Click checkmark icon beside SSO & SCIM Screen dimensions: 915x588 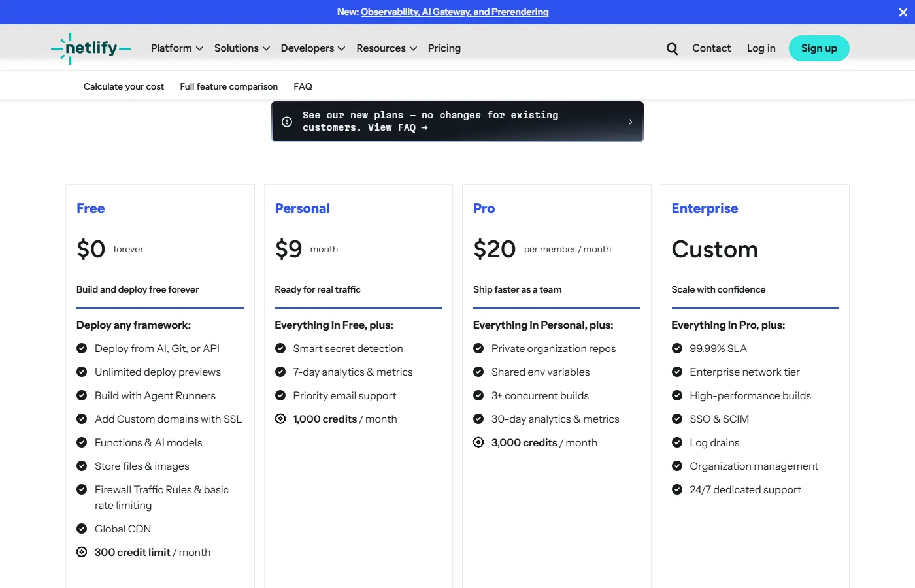(677, 419)
